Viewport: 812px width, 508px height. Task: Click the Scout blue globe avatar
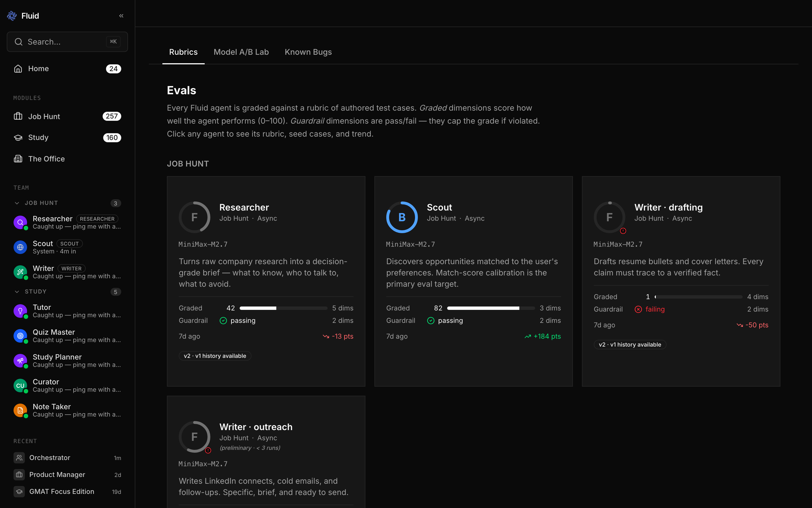pyautogui.click(x=20, y=247)
